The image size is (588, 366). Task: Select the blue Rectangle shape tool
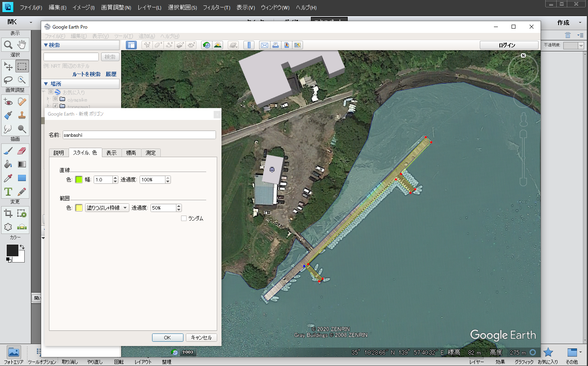(22, 178)
